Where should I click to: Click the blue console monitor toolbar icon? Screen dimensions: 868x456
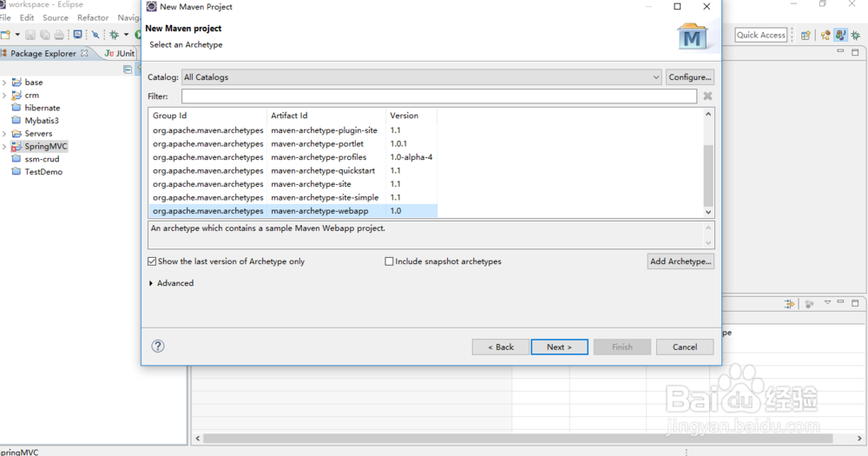77,35
